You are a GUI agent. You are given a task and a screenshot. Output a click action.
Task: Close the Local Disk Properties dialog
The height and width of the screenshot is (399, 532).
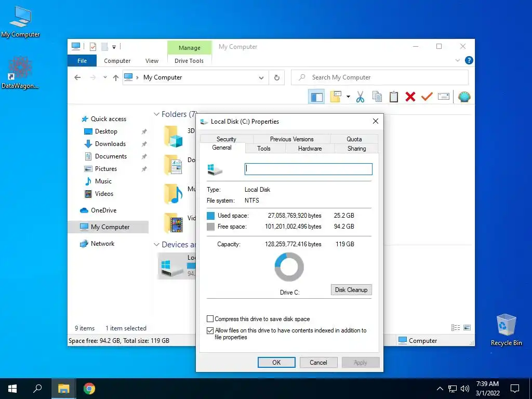click(376, 121)
